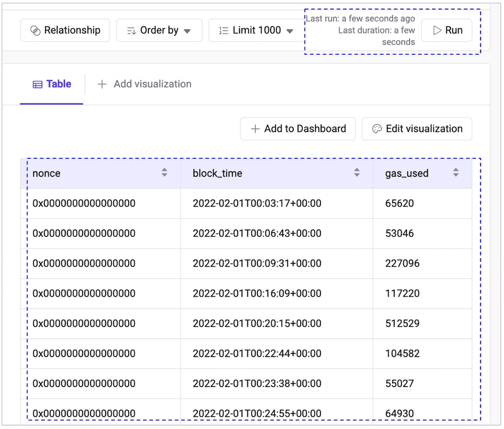The width and height of the screenshot is (504, 429).
Task: Open the Relationship settings button
Action: coord(65,30)
